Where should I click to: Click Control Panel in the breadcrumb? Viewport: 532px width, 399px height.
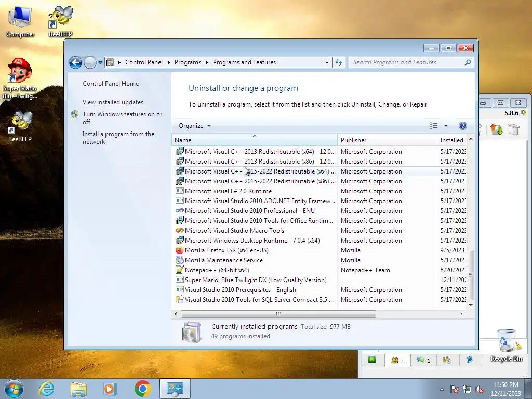point(144,62)
